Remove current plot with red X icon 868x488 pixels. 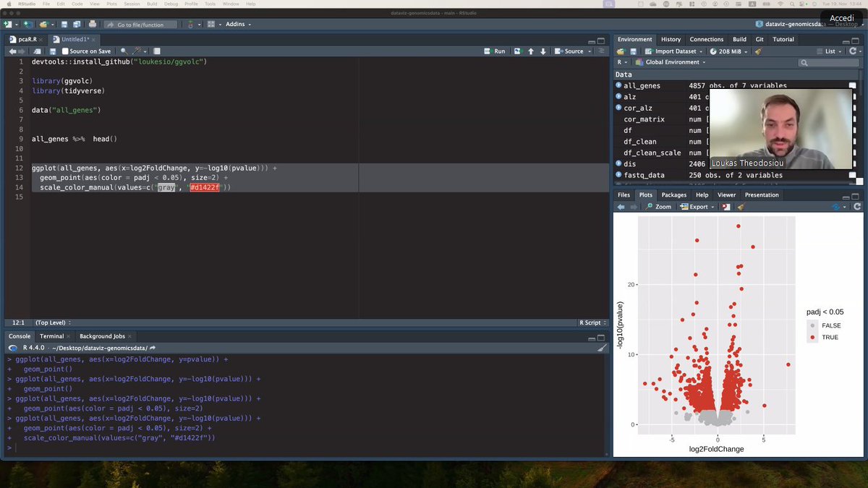[x=727, y=207]
